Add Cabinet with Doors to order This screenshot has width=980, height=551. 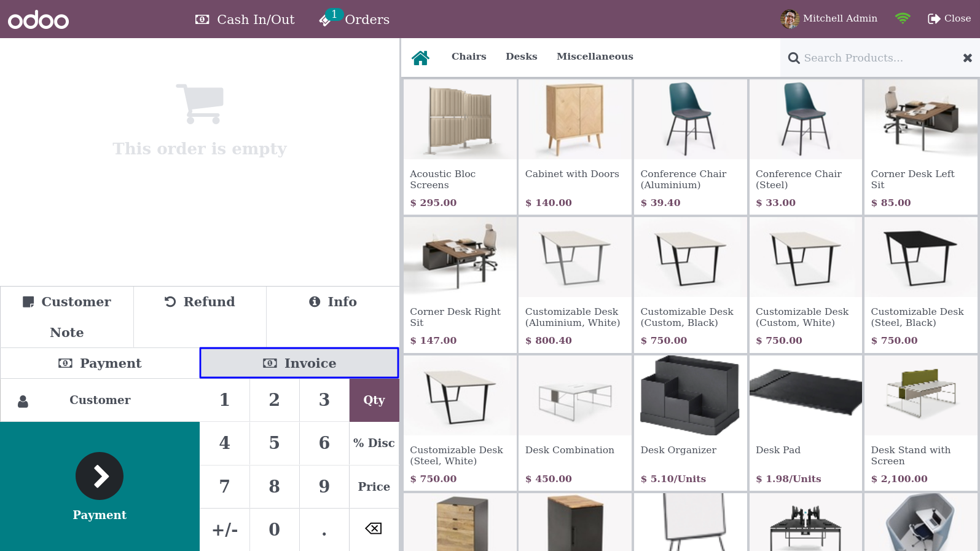click(x=575, y=147)
